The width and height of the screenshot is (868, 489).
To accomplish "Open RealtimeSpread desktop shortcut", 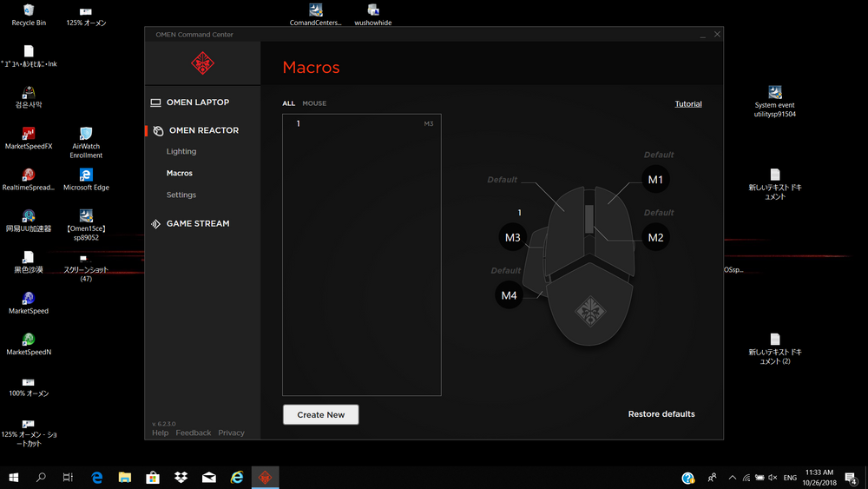I will 29,180.
